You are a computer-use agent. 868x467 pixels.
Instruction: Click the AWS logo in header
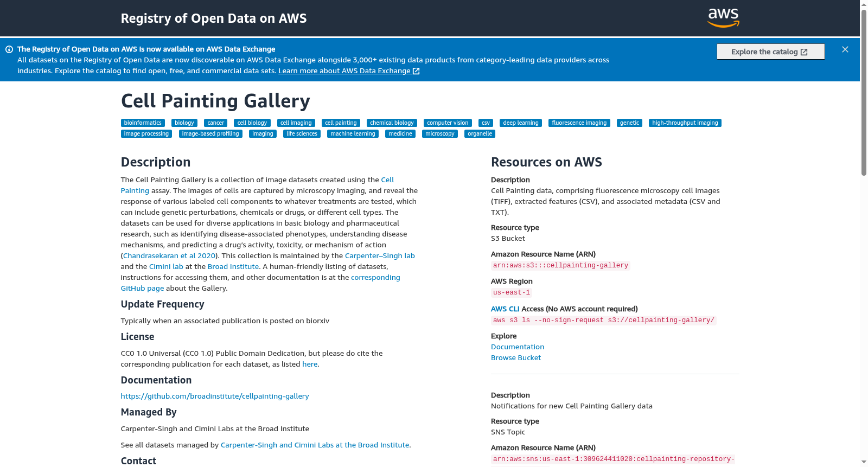point(724,18)
